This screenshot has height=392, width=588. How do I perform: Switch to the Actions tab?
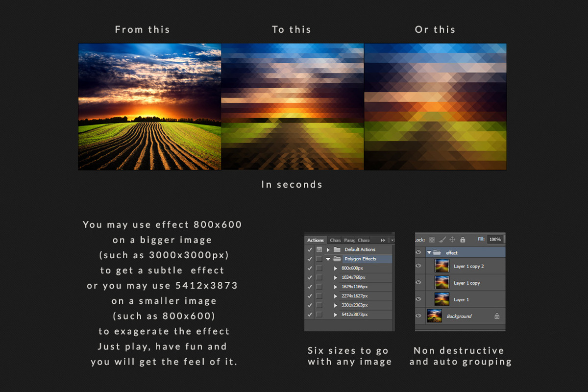pos(316,240)
